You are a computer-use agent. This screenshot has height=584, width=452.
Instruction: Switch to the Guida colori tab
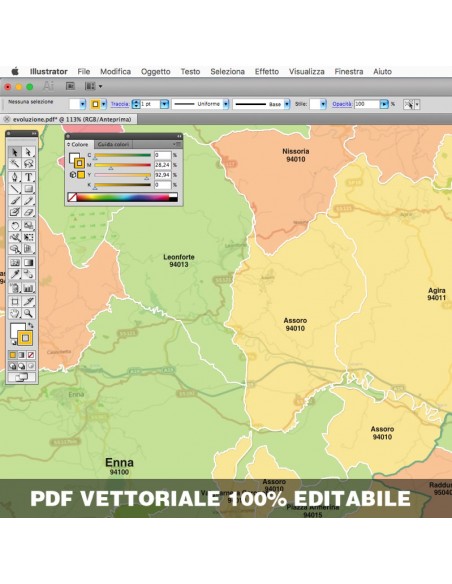pyautogui.click(x=114, y=145)
